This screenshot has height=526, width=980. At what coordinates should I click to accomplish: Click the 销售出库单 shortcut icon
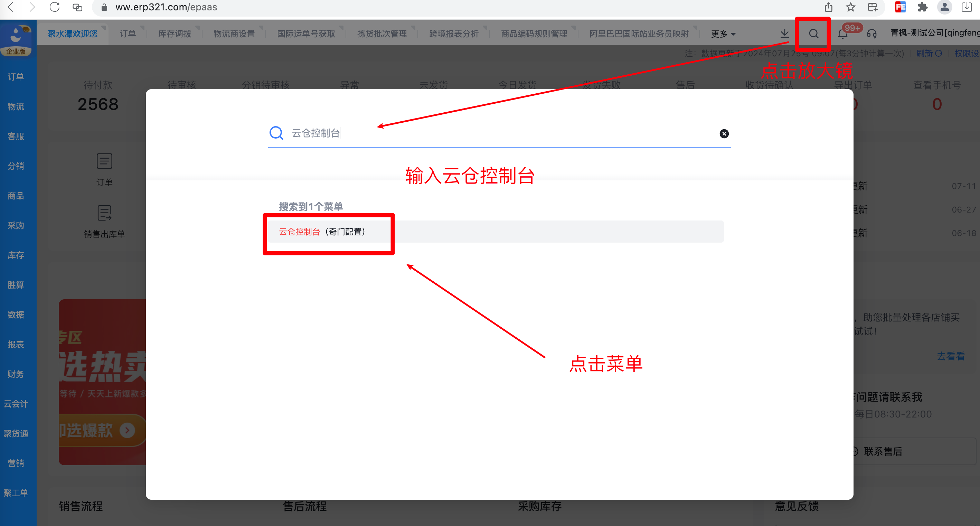click(x=104, y=213)
